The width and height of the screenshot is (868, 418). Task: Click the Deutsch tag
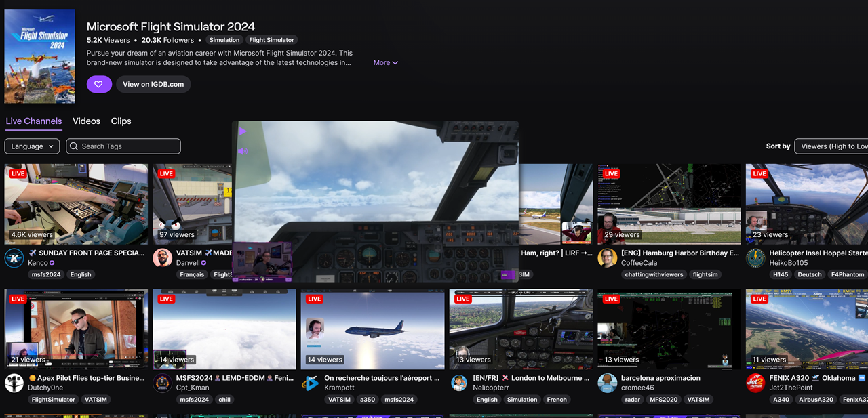(x=810, y=274)
